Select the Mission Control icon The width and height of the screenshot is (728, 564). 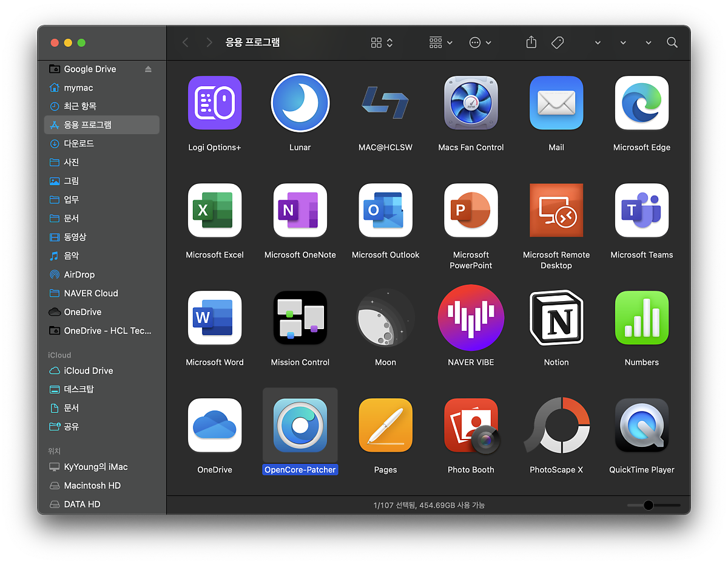point(300,318)
